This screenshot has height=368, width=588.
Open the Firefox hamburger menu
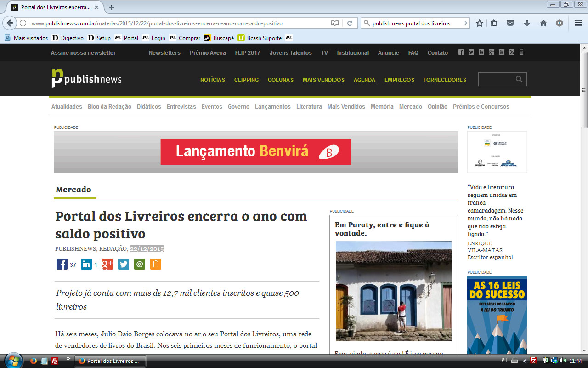(578, 23)
